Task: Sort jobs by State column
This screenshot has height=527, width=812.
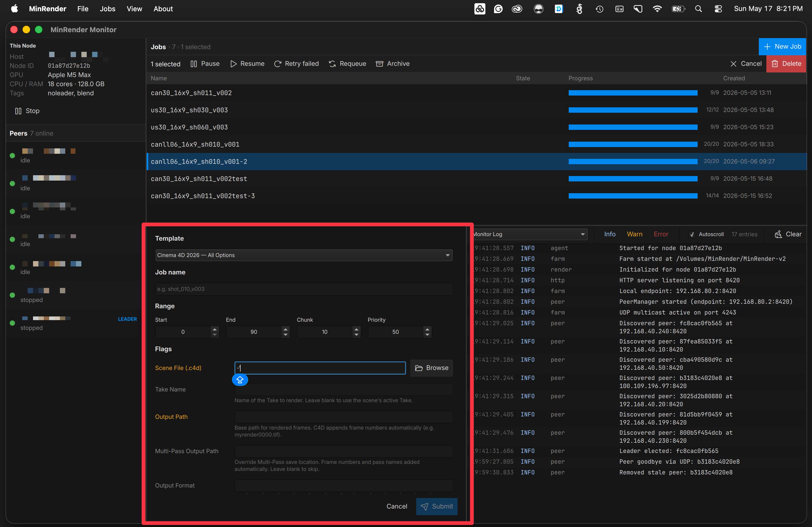Action: [x=523, y=78]
